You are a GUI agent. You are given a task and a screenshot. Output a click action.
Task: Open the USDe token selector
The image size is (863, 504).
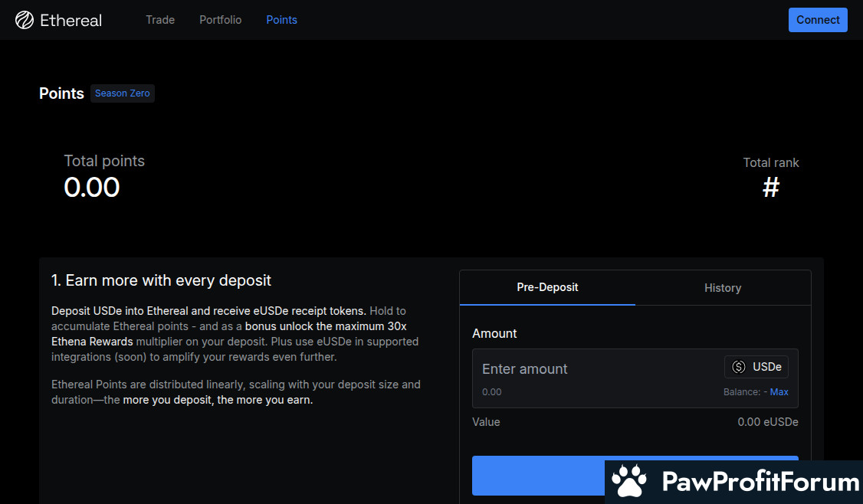tap(756, 367)
